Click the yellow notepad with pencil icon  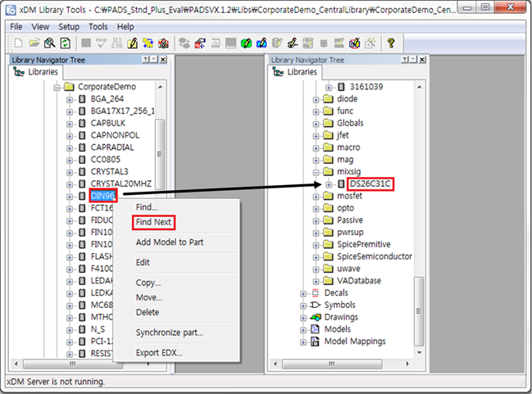tap(132, 43)
